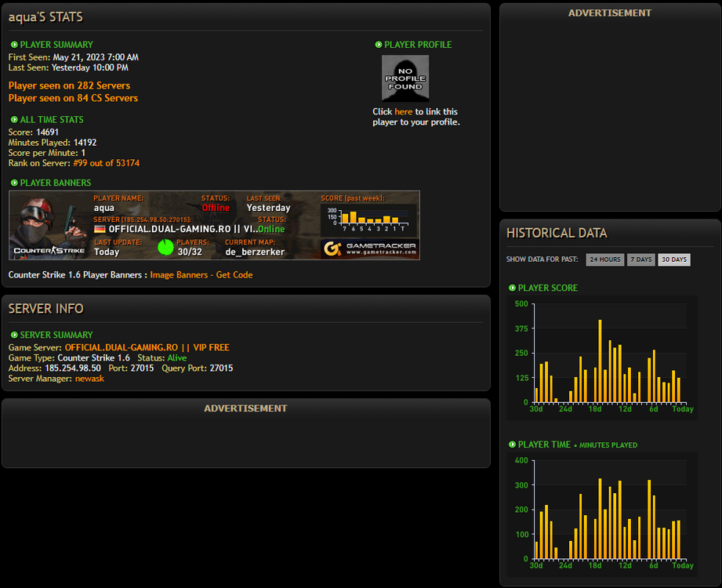The image size is (722, 588).
Task: Open server manager 'newask' profile
Action: click(x=89, y=379)
